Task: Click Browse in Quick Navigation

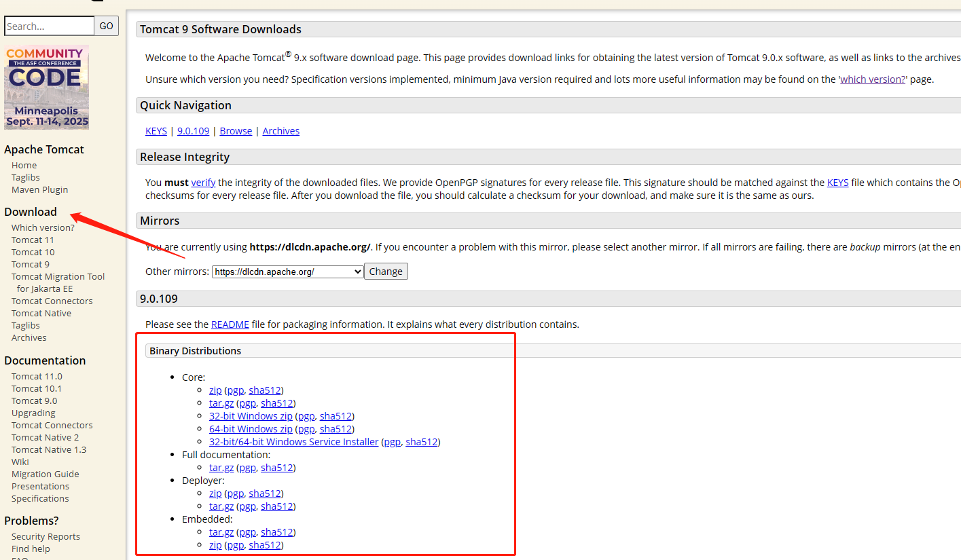Action: coord(236,131)
